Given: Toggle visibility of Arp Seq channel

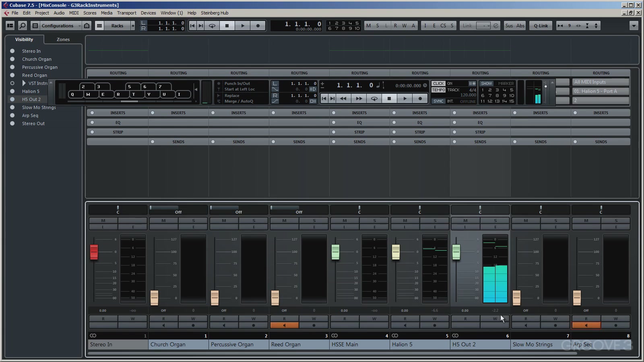Looking at the screenshot, I should point(12,115).
